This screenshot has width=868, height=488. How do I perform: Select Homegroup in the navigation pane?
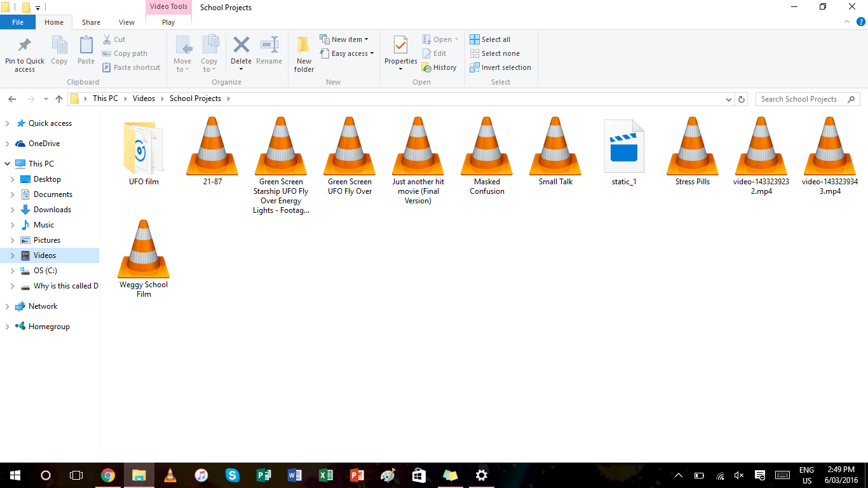pos(49,327)
